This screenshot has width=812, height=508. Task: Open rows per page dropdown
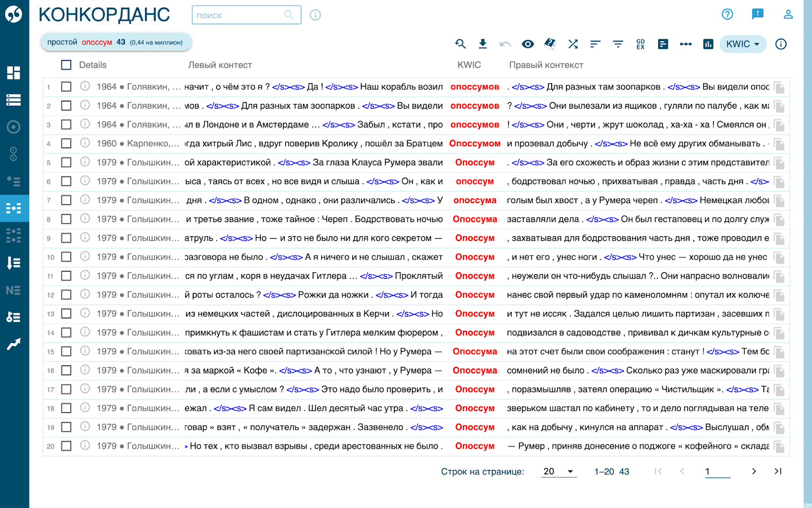[x=558, y=471]
